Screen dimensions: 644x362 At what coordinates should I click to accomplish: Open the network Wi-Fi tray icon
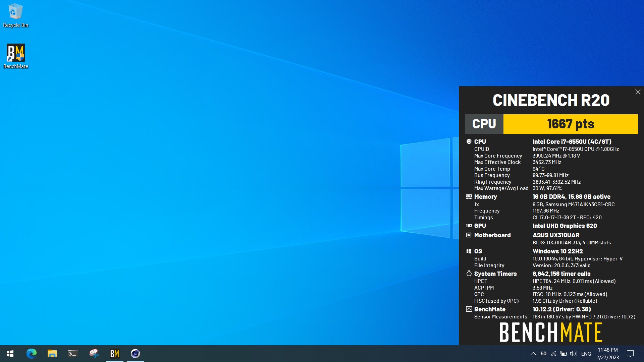pyautogui.click(x=554, y=354)
